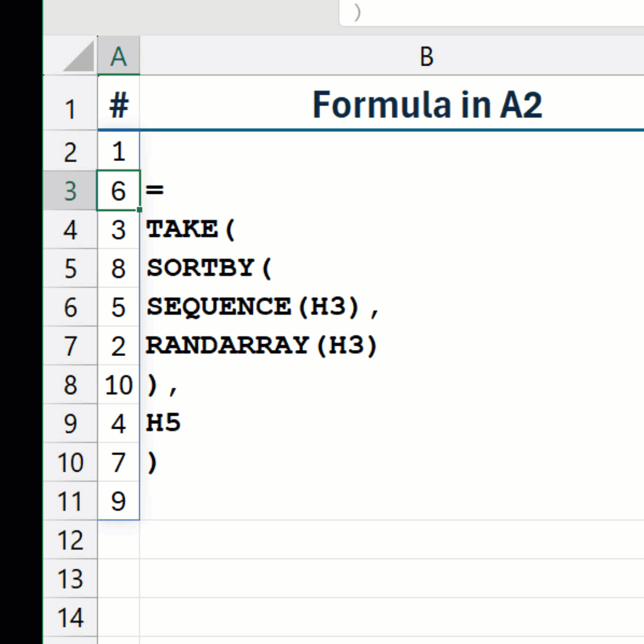Select cell A11 containing 9

[x=119, y=501]
